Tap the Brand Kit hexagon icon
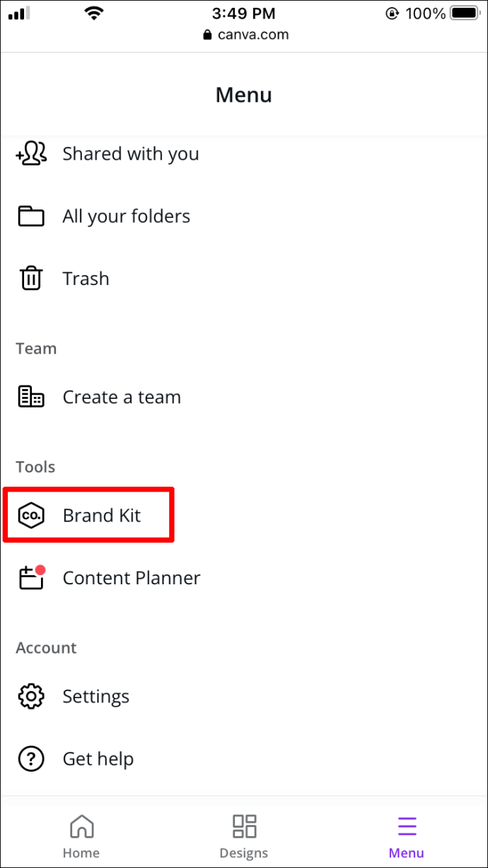Viewport: 488px width, 868px height. click(31, 516)
